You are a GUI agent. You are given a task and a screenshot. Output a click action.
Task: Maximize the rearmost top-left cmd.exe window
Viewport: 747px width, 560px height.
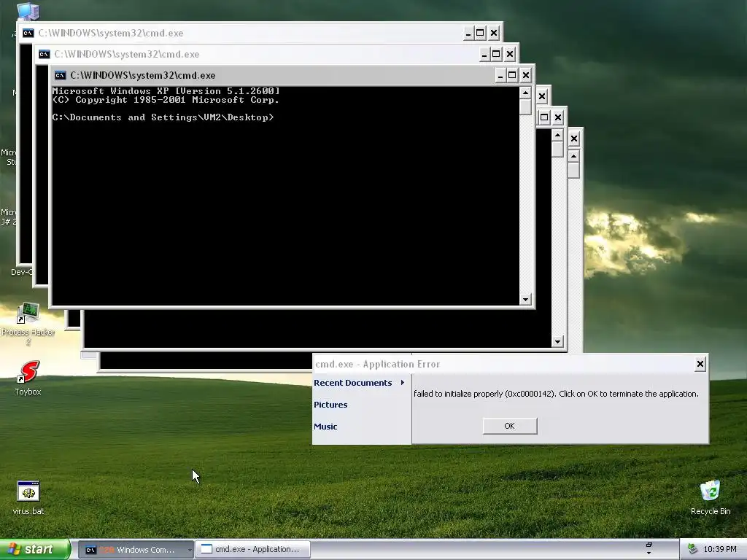pos(480,33)
